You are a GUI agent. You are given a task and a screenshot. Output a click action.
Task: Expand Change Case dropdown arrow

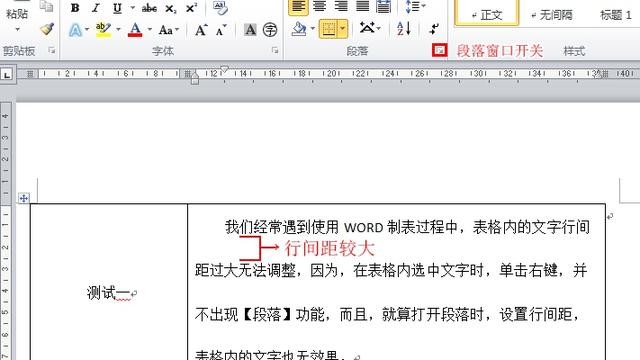[x=177, y=30]
